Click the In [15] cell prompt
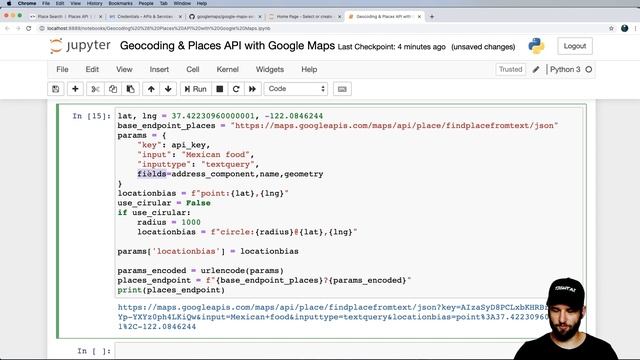This screenshot has width=640, height=360. [91, 116]
